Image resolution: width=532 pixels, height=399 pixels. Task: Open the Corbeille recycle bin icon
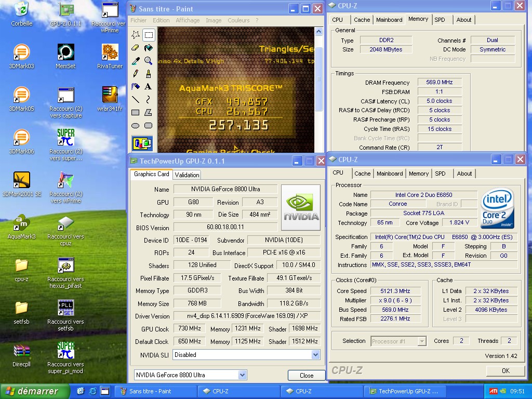[x=21, y=9]
